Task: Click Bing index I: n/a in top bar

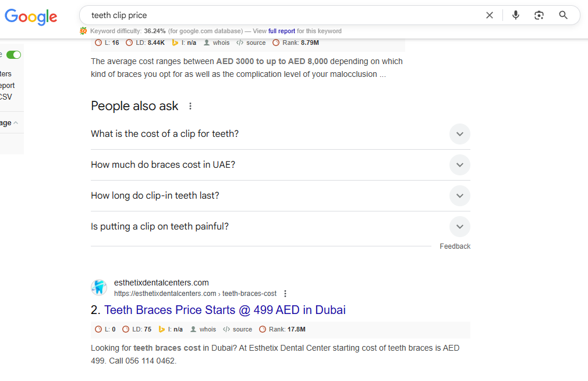Action: pyautogui.click(x=184, y=43)
